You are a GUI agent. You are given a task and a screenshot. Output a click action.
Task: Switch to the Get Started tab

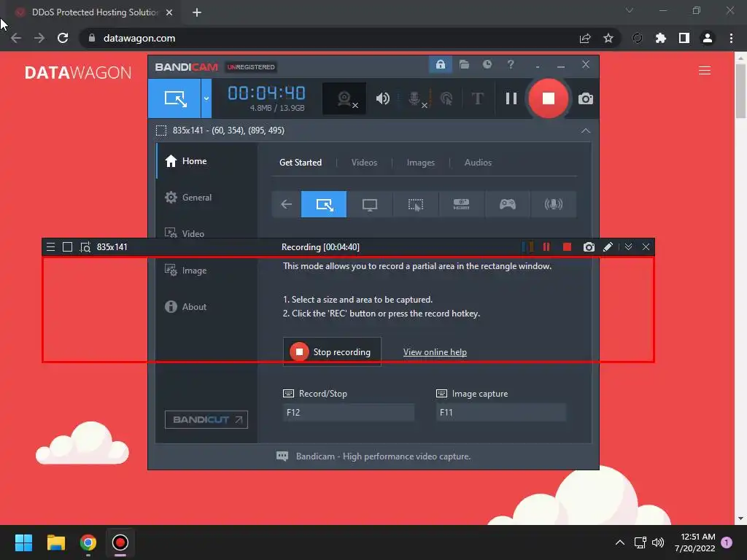(x=300, y=163)
